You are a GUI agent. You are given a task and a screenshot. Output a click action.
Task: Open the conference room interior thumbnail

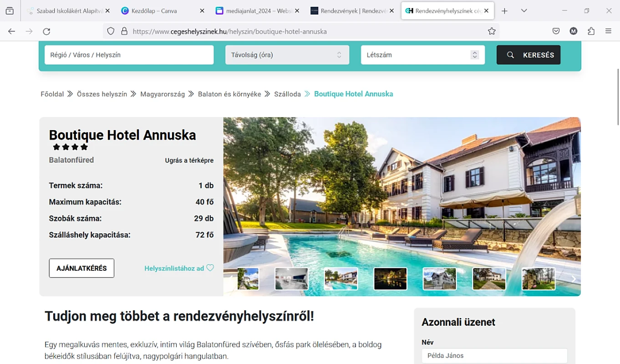tap(291, 278)
